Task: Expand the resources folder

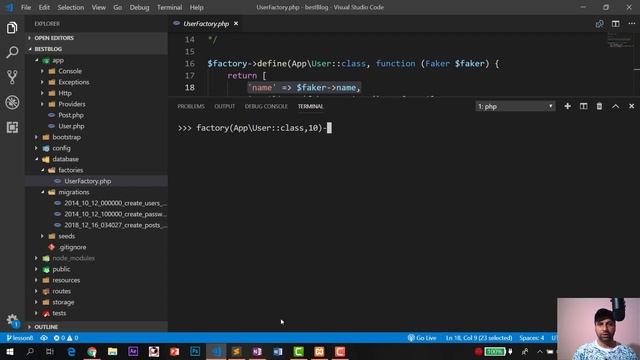Action: point(66,280)
